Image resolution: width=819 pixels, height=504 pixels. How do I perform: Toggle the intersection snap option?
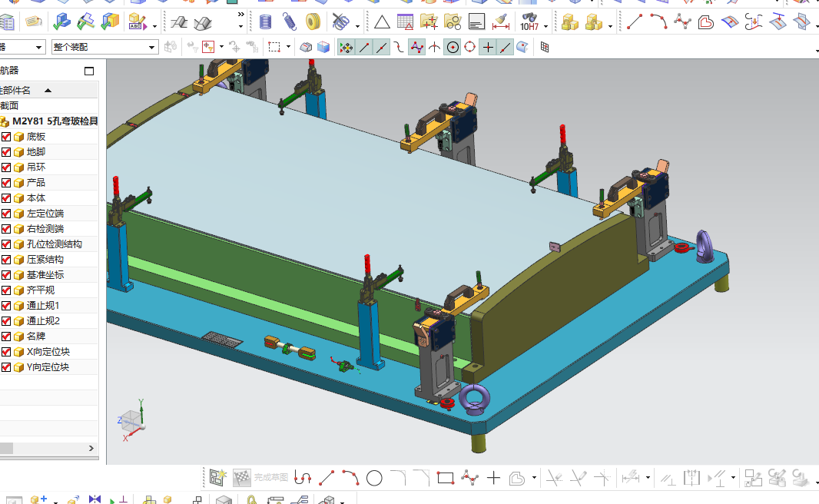click(x=434, y=48)
